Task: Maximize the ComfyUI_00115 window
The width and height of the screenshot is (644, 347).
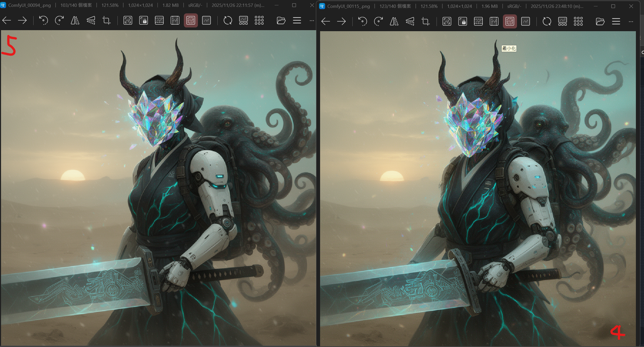Action: (613, 6)
